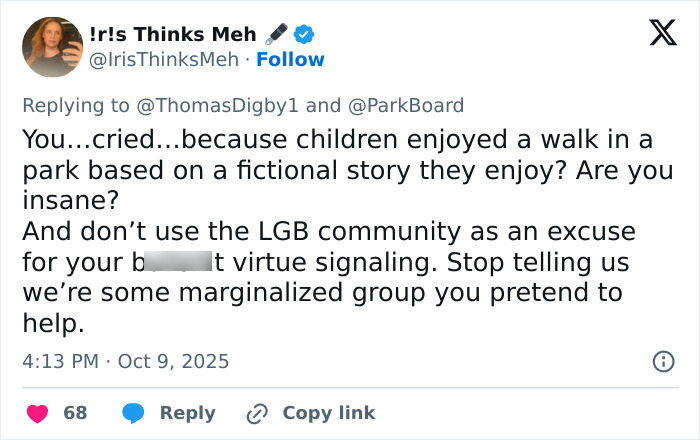
Task: Open the @IrisThinksMeh handle link
Action: (165, 59)
